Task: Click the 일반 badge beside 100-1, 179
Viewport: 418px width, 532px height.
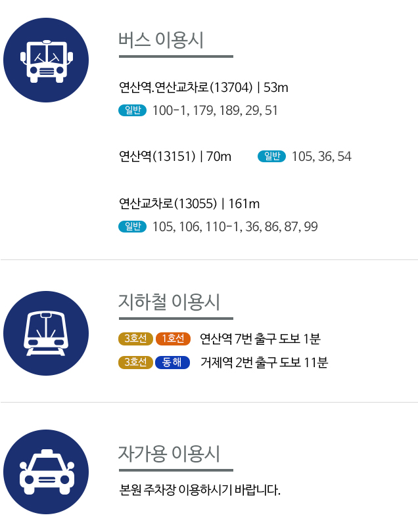Action: coord(132,110)
